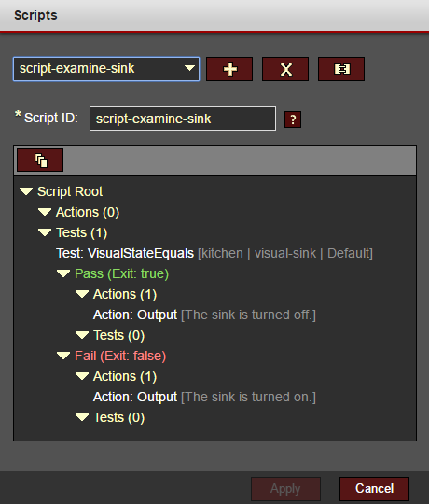Click the rename icon beside delete button
429x504 pixels.
(341, 69)
